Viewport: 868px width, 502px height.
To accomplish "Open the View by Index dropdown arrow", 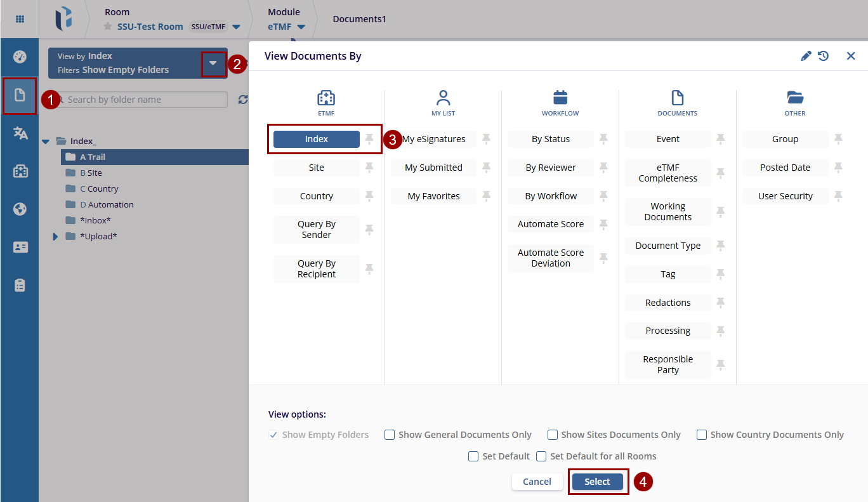I will [x=213, y=63].
